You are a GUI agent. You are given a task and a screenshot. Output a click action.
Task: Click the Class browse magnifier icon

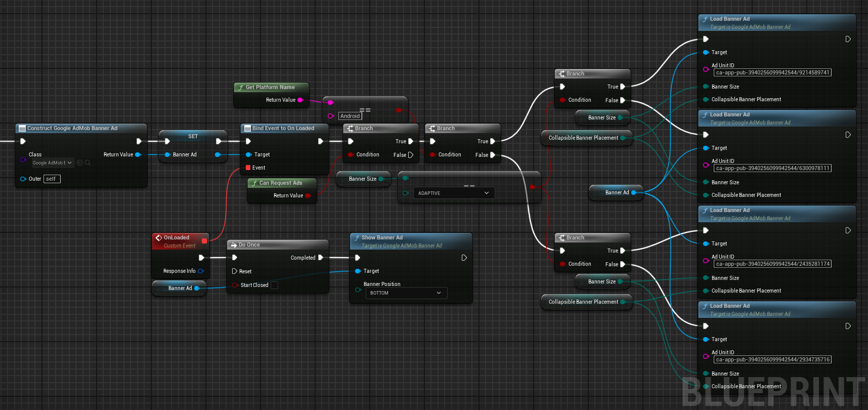click(x=88, y=163)
